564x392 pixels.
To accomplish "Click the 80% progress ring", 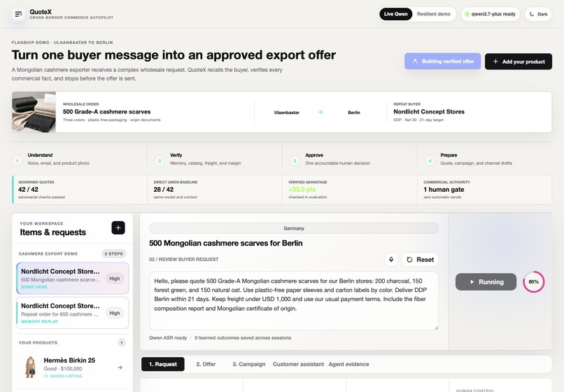I will coord(534,282).
